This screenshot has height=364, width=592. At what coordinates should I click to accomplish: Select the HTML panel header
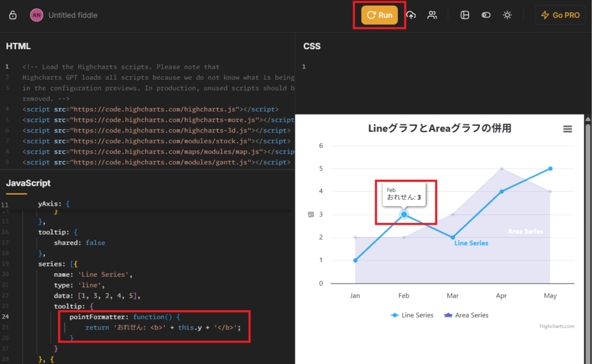tap(18, 46)
